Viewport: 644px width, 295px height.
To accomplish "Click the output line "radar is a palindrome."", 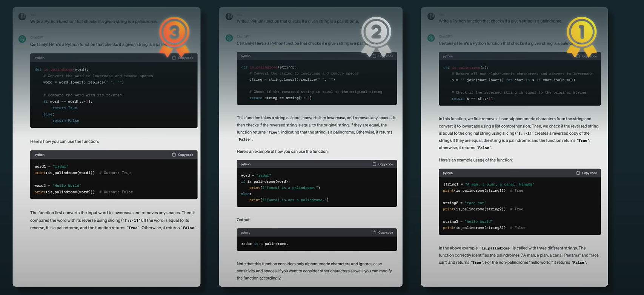I will 264,244.
